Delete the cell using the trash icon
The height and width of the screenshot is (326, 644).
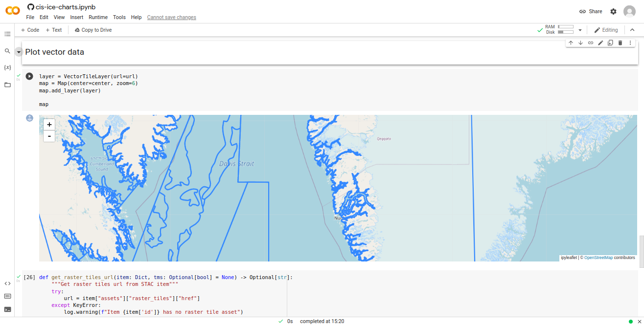620,43
